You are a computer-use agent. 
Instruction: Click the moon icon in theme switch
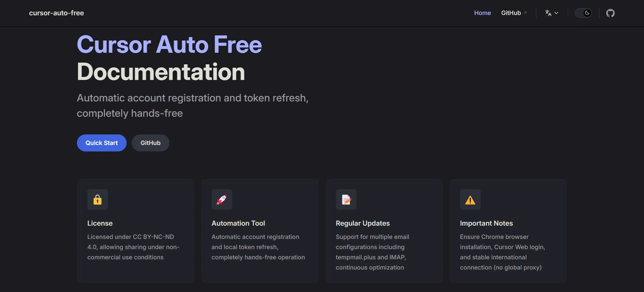pos(587,13)
